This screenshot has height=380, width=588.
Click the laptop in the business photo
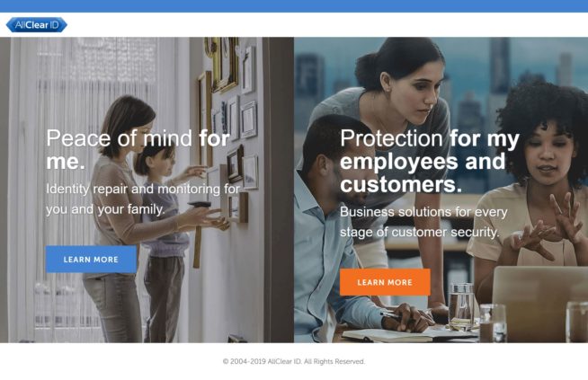coord(540,304)
